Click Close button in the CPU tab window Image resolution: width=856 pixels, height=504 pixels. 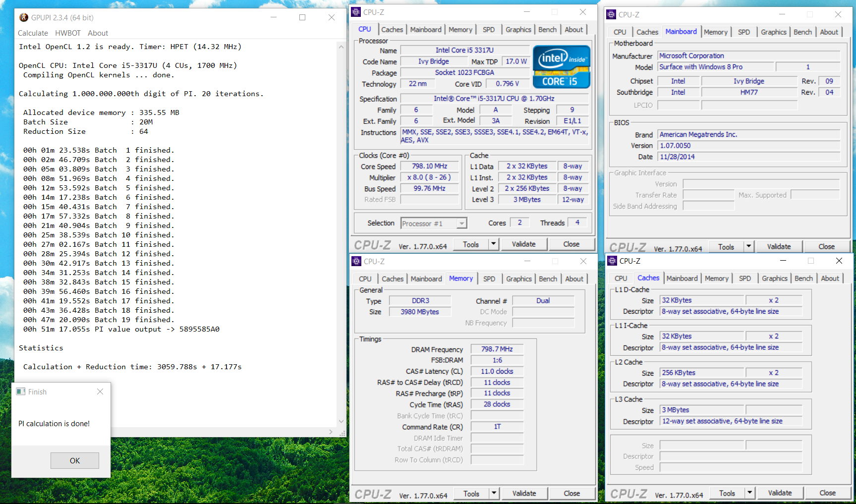click(x=571, y=244)
